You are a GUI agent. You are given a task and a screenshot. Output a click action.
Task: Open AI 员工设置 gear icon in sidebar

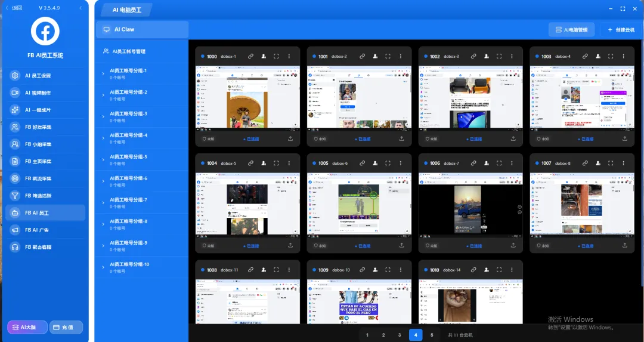click(x=15, y=76)
